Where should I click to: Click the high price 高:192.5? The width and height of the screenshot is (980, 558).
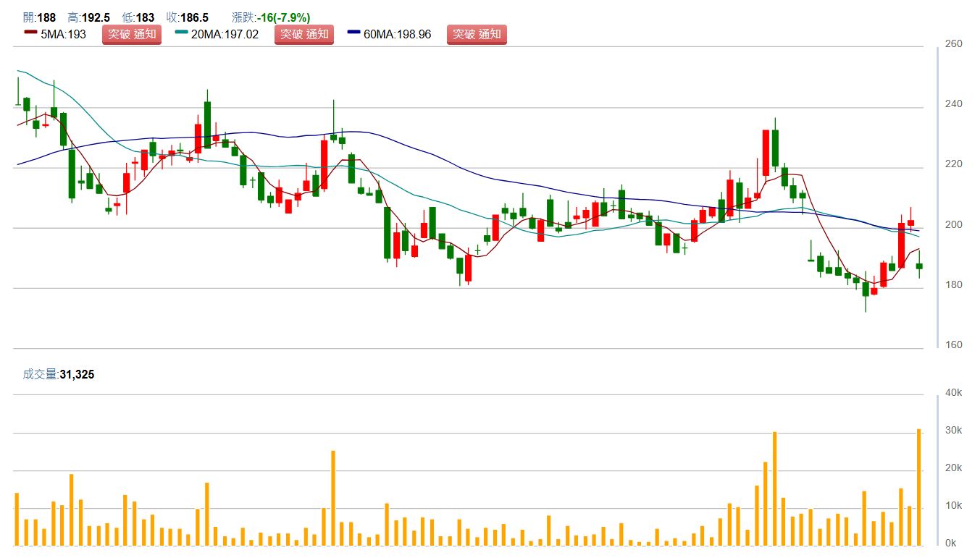[88, 17]
